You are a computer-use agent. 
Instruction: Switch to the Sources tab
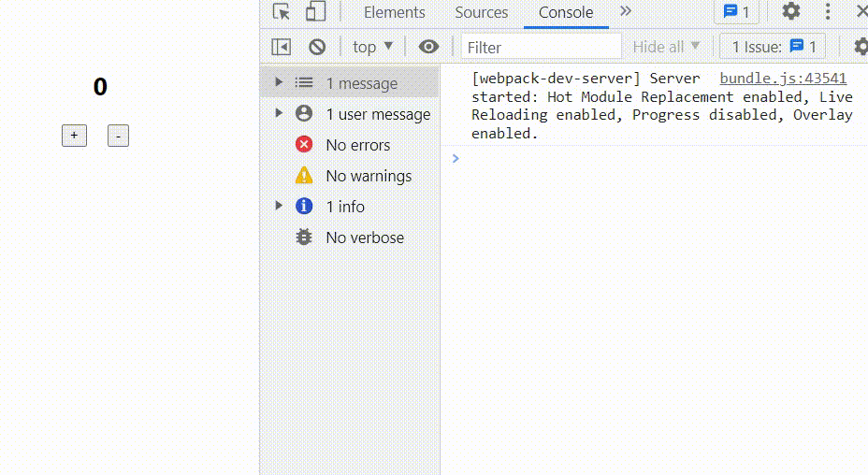[481, 12]
